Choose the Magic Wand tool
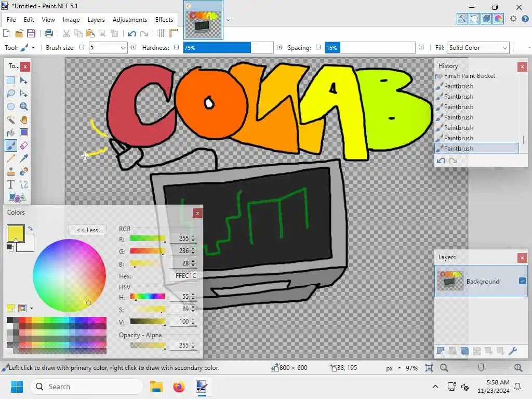Viewport: 532px width, 399px height. point(10,119)
